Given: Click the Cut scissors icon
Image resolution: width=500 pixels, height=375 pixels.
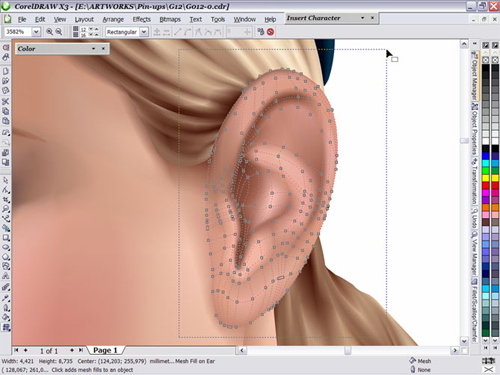Looking at the screenshot, I should coord(6,101).
